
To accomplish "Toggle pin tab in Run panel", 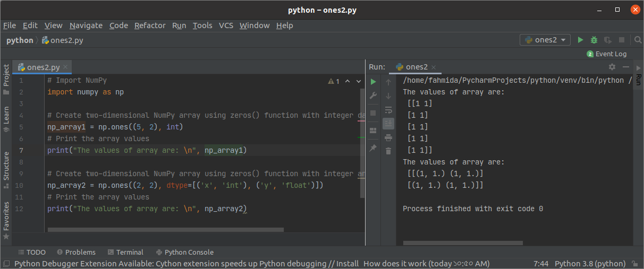I will 373,148.
